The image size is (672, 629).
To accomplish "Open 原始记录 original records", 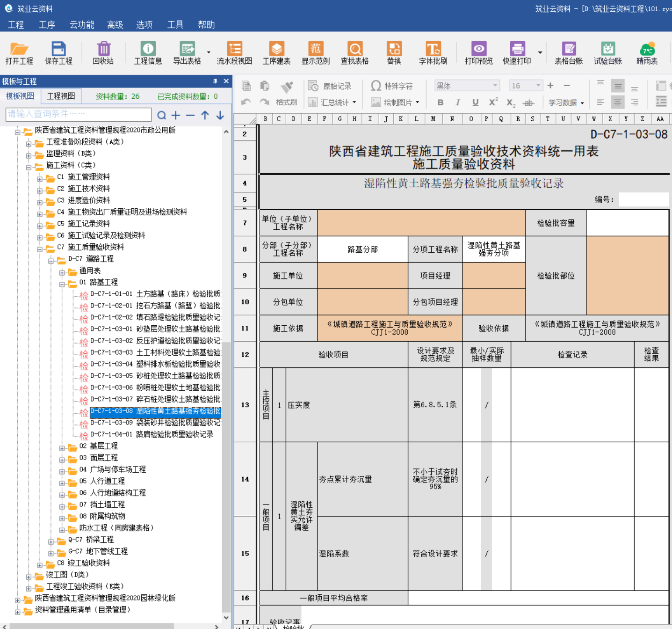I will click(x=330, y=86).
